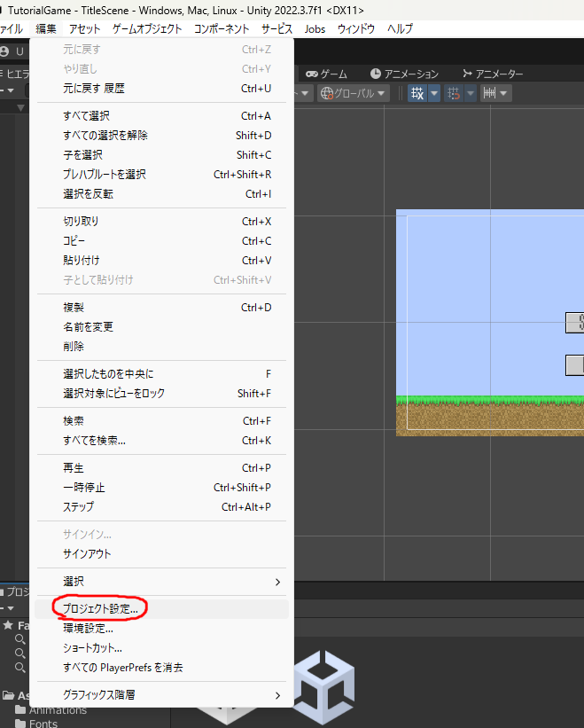Switch to the アニメーター tab

(x=493, y=74)
